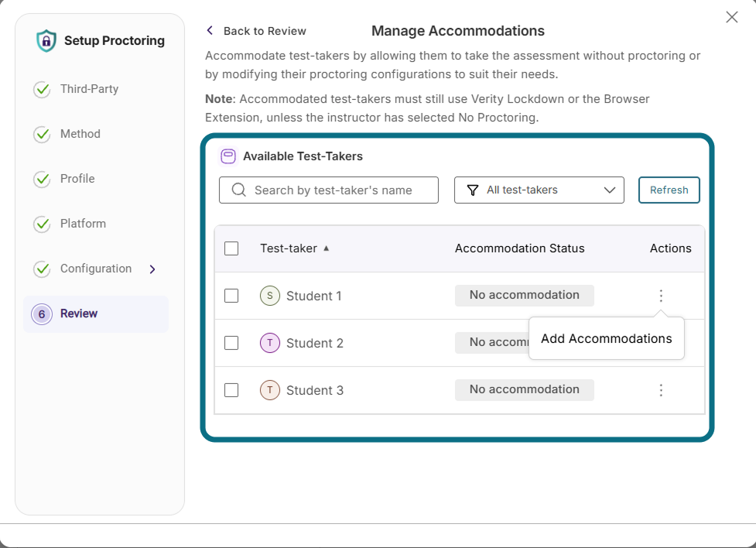
Task: Sort by Test-taker using the sort arrow
Action: (x=327, y=248)
